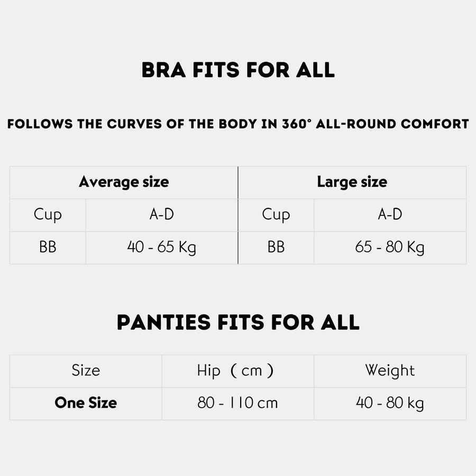Click the 'Size' column header
Screen dimensions: 476x476
pyautogui.click(x=86, y=370)
